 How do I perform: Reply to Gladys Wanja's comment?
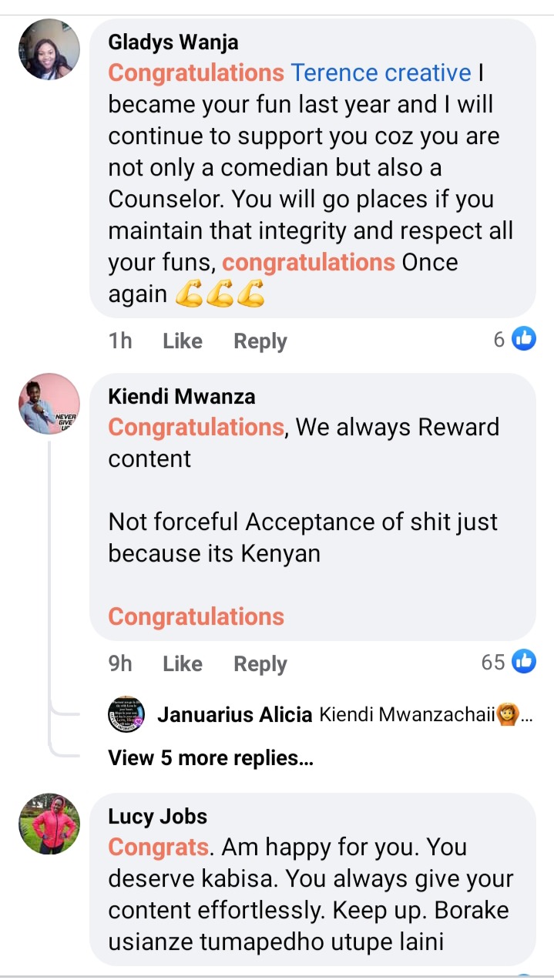pos(260,341)
